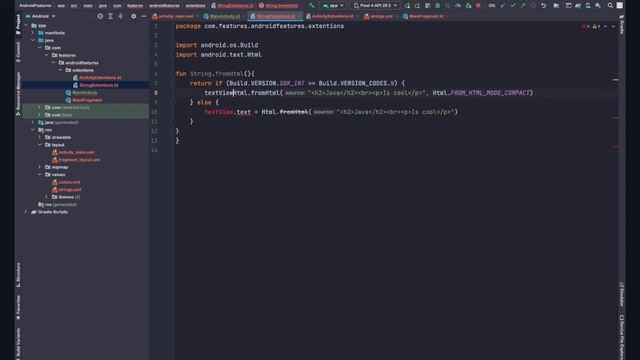
Task: Click the Git push arrow icon
Action: click(523, 6)
